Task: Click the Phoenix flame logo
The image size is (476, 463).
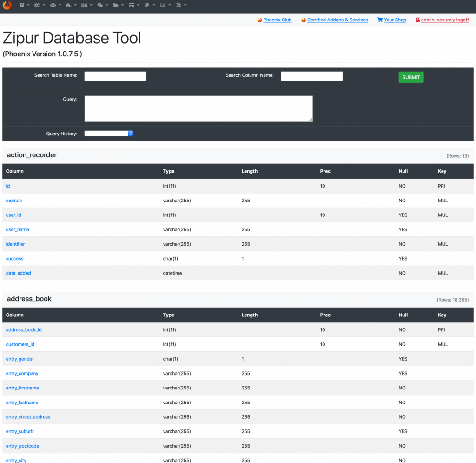Action: (x=7, y=5)
